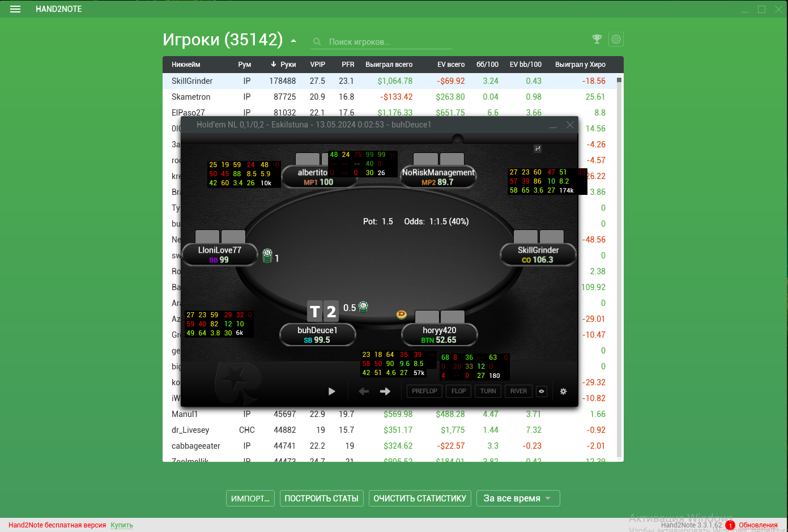The image size is (788, 532).
Task: Sort by the EV всего column header
Action: point(451,65)
